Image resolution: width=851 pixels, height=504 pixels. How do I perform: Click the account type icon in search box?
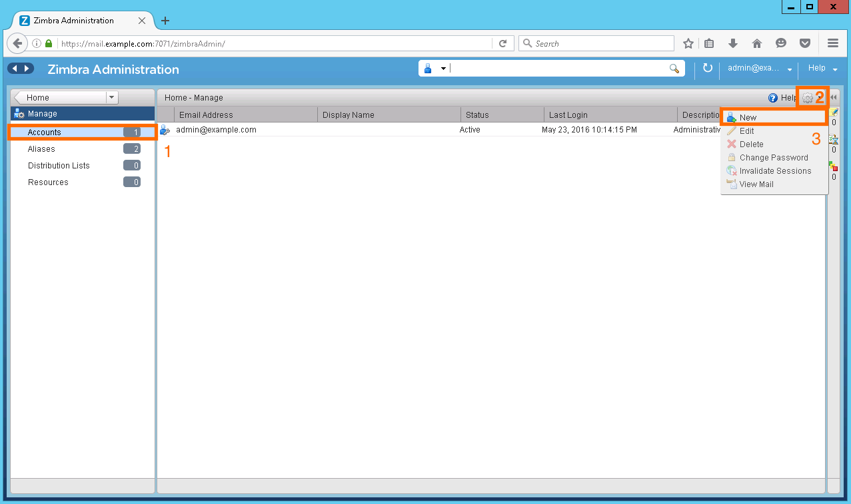[428, 69]
